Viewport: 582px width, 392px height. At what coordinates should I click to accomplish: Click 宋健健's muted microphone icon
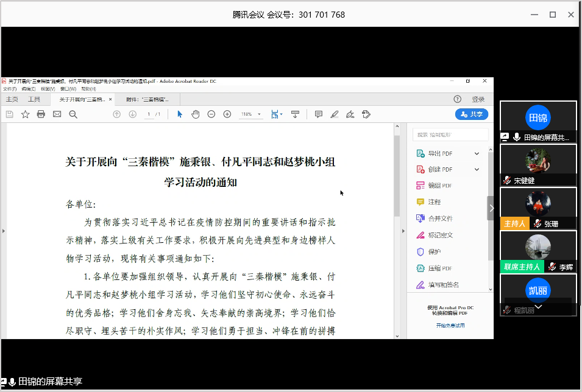507,180
